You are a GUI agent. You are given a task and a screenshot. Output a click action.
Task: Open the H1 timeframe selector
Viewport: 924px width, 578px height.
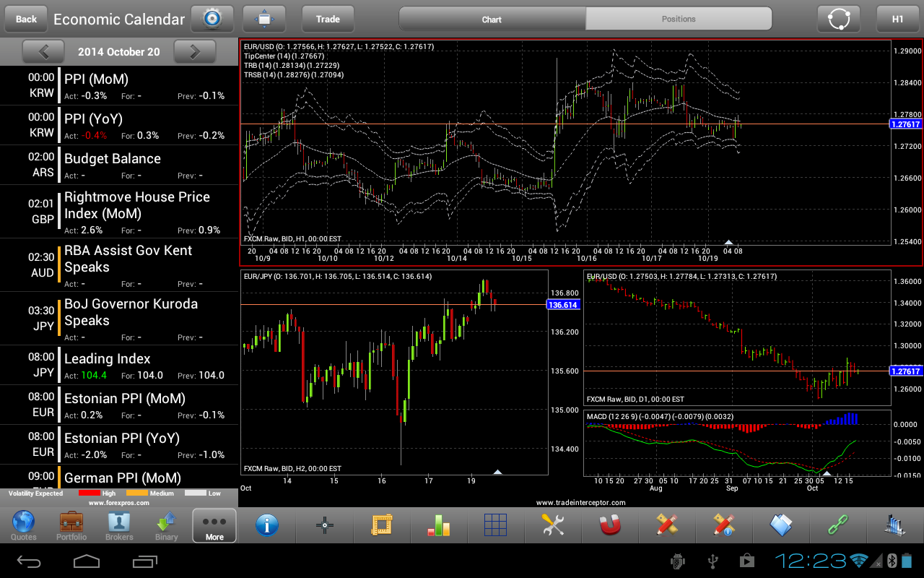[897, 19]
